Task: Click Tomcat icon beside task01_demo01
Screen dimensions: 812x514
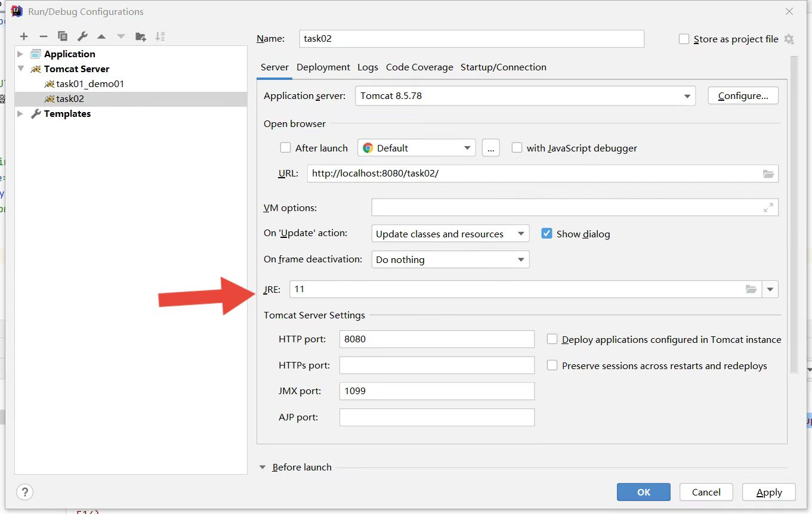Action: tap(50, 84)
